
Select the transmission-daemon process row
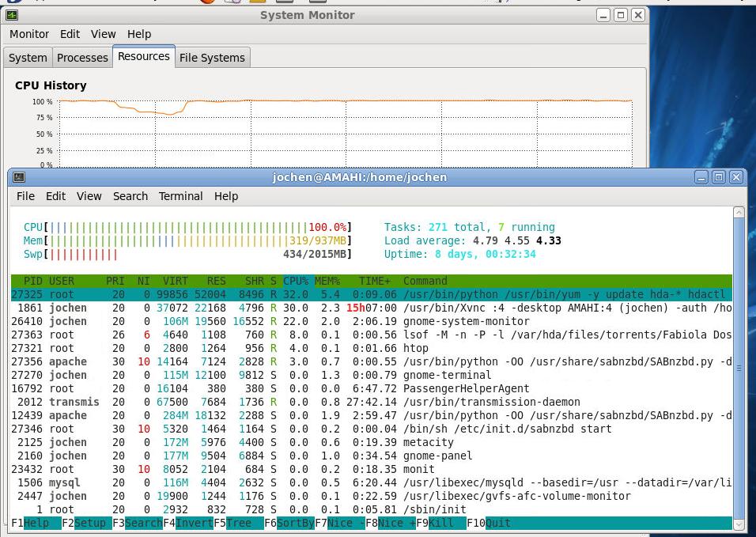coord(371,402)
